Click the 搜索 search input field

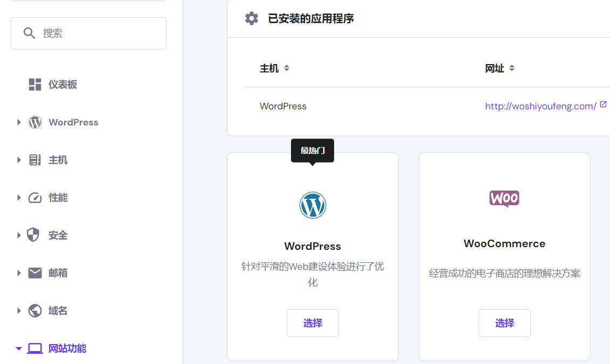pyautogui.click(x=88, y=33)
